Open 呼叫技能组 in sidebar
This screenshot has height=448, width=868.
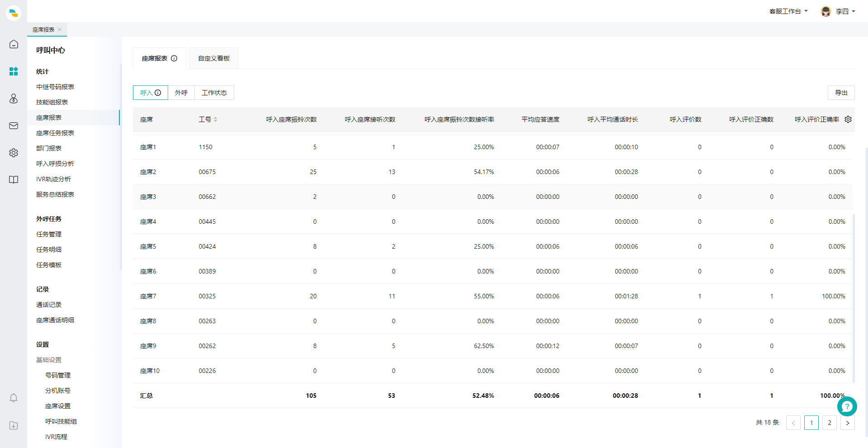(x=61, y=421)
